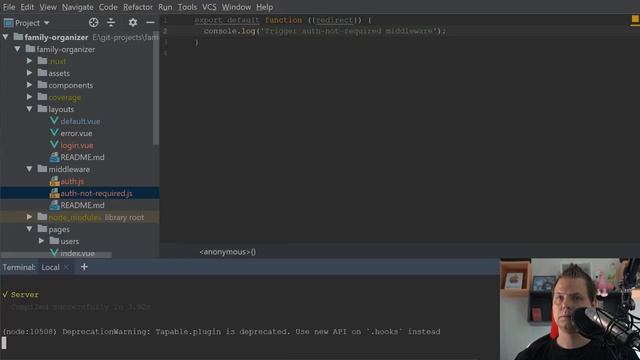Click the components folder icon
This screenshot has height=360, width=640.
[42, 85]
